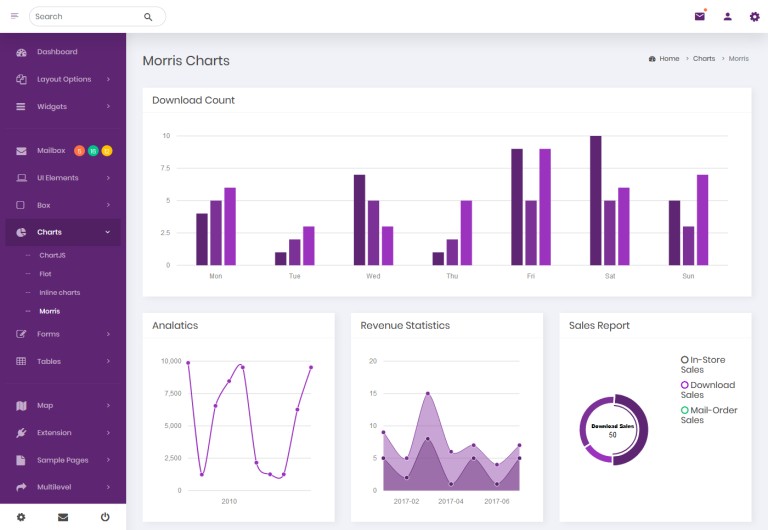Expand the Map submenu arrow

pos(108,405)
